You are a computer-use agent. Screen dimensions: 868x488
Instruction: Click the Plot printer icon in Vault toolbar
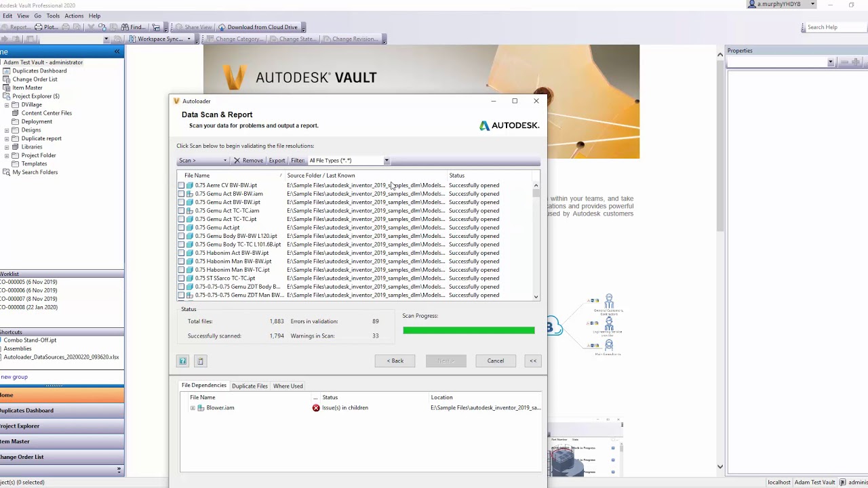pyautogui.click(x=38, y=27)
